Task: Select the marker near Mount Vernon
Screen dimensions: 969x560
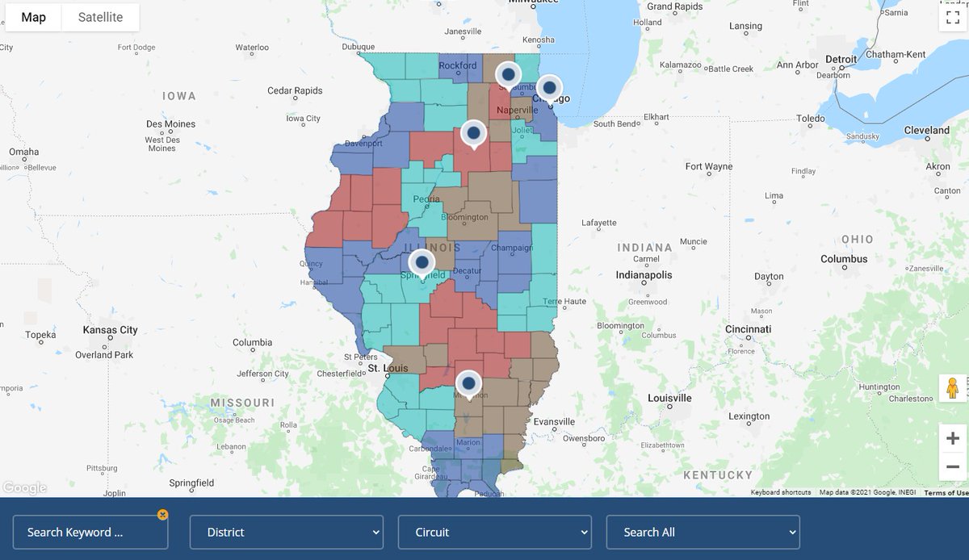Action: pyautogui.click(x=468, y=382)
